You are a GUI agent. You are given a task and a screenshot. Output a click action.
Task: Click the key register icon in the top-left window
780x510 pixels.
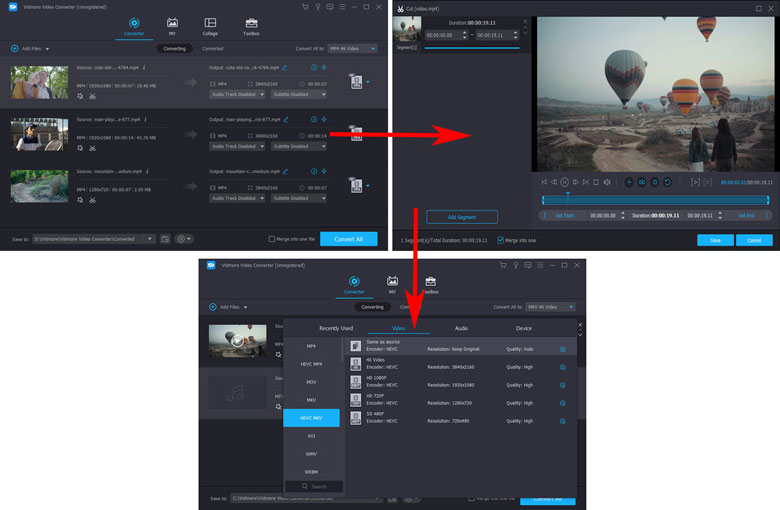317,7
